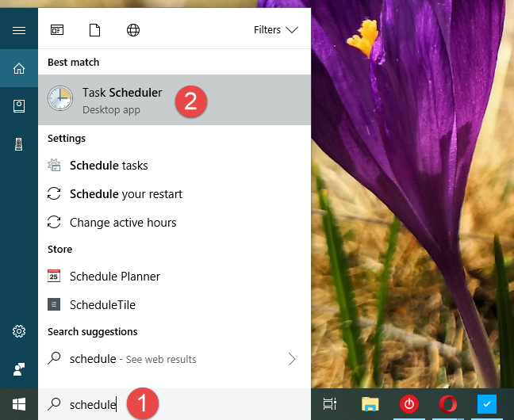Select the Home icon in the sidebar
This screenshot has width=514, height=420.
pos(19,69)
